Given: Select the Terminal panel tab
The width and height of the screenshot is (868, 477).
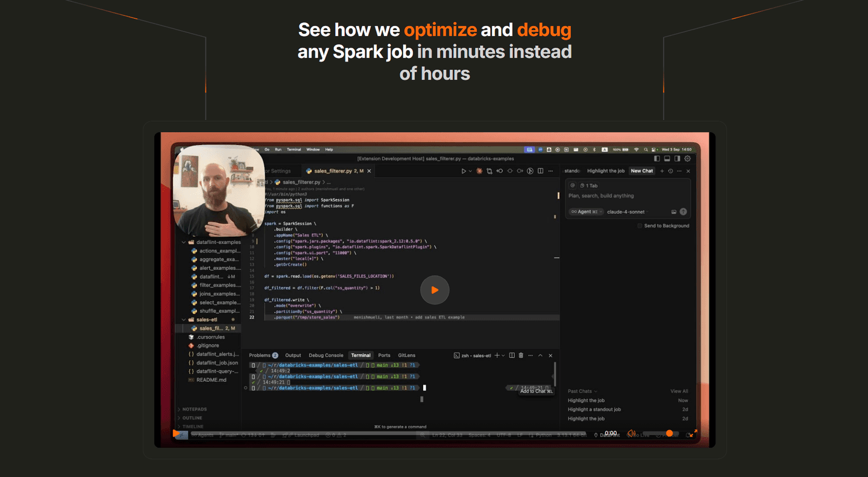Looking at the screenshot, I should click(361, 355).
